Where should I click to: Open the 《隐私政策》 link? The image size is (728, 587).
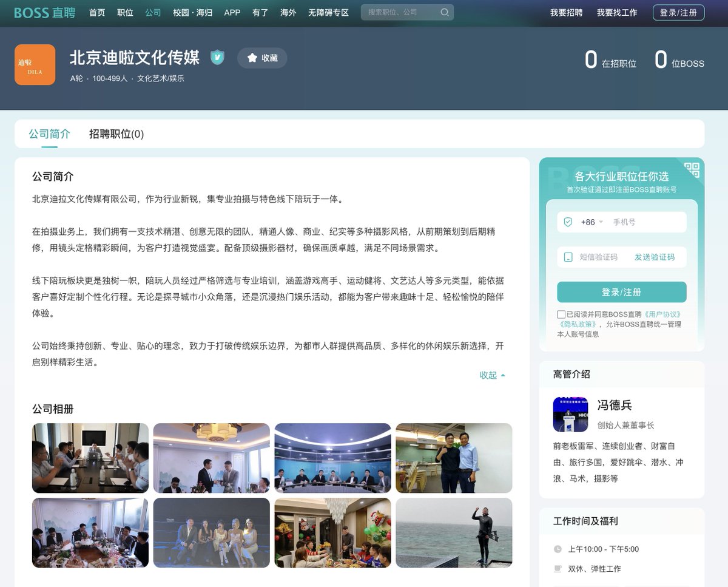[x=577, y=324]
